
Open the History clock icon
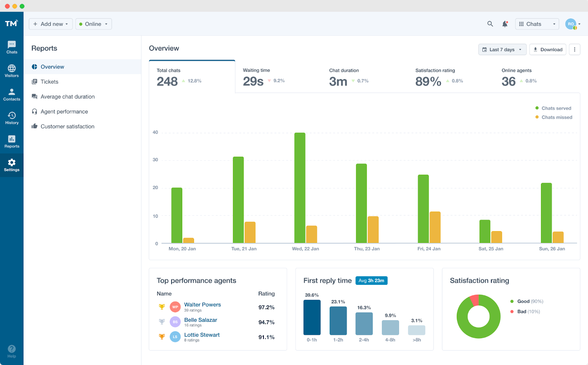pos(12,116)
